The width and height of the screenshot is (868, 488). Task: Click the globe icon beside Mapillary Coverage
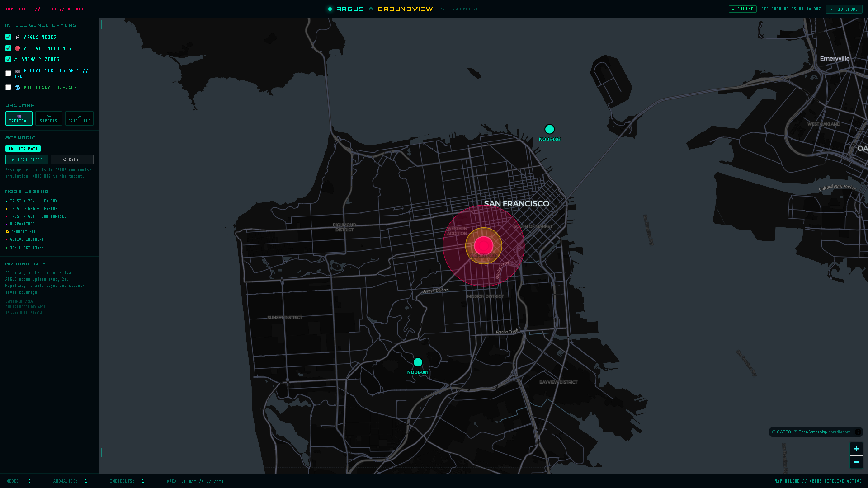pos(18,88)
